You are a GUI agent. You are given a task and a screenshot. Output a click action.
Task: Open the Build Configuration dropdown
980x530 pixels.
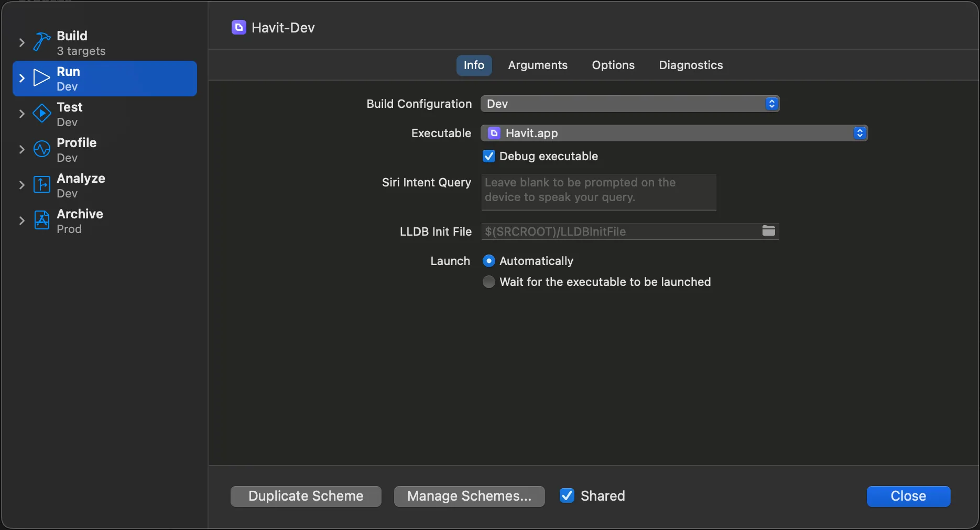[630, 104]
